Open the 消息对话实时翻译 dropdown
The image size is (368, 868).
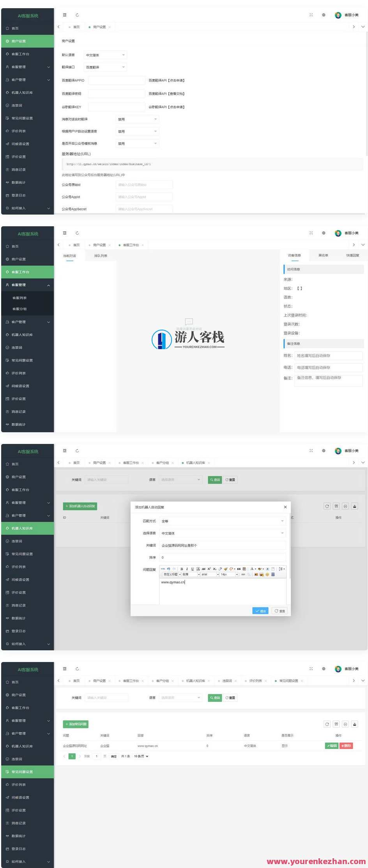click(x=137, y=119)
